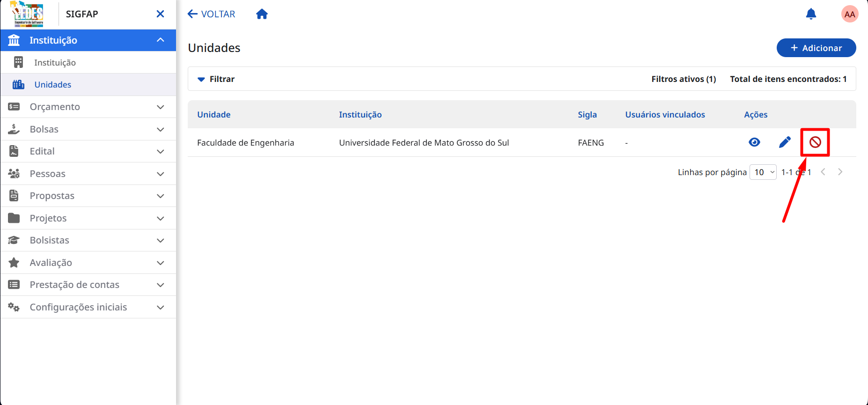Open the Linhas por página dropdown
868x405 pixels.
(763, 172)
